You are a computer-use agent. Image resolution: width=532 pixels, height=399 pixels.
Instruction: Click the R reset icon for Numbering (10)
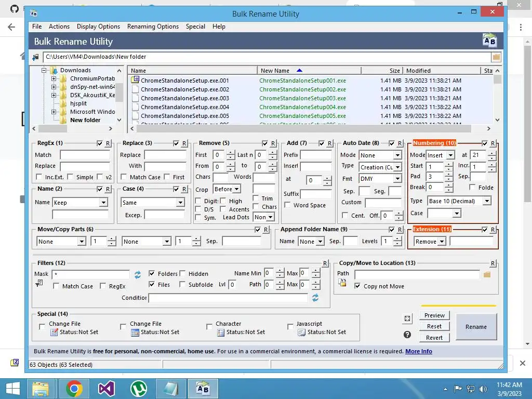[x=493, y=143]
